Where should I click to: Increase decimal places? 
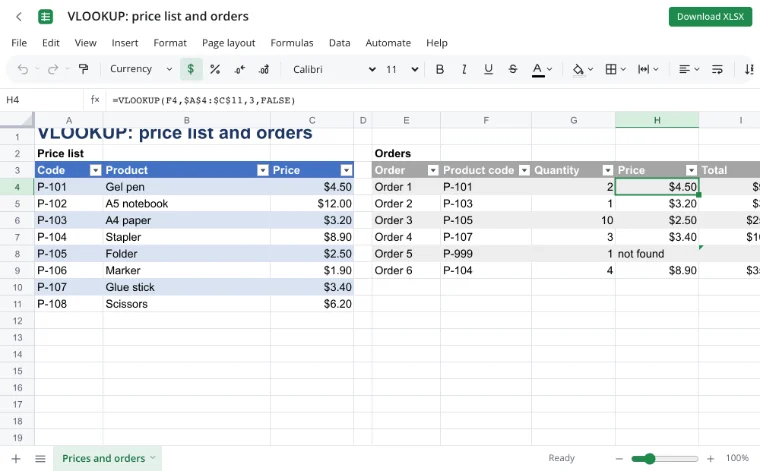pyautogui.click(x=264, y=70)
